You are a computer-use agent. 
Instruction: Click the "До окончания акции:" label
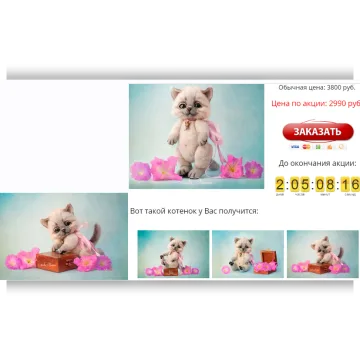pyautogui.click(x=317, y=163)
